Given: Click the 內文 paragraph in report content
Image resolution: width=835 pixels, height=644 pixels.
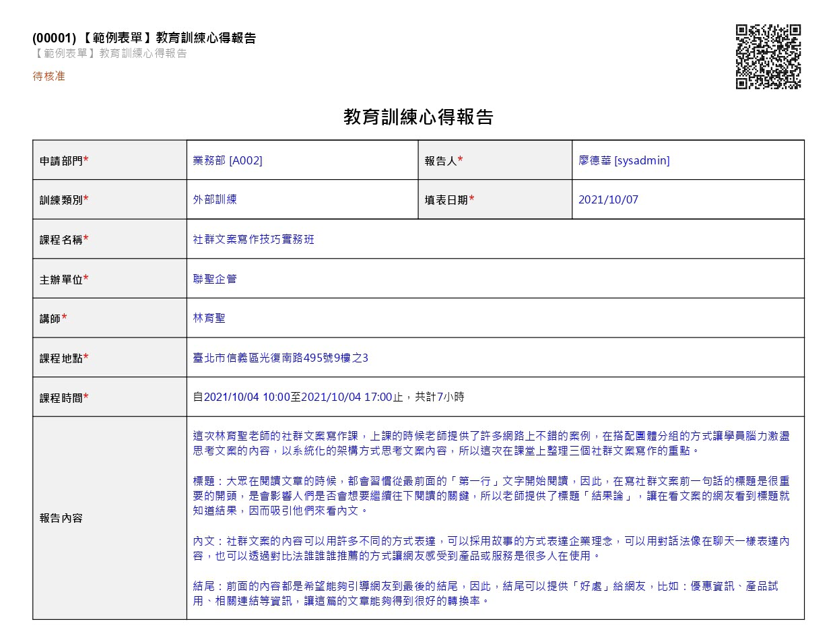Looking at the screenshot, I should (x=491, y=548).
